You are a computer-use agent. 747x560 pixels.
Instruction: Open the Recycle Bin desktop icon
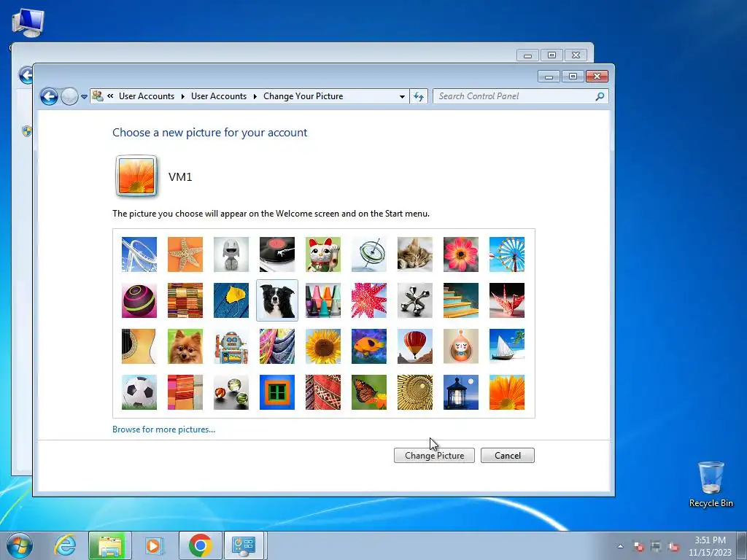(x=711, y=484)
